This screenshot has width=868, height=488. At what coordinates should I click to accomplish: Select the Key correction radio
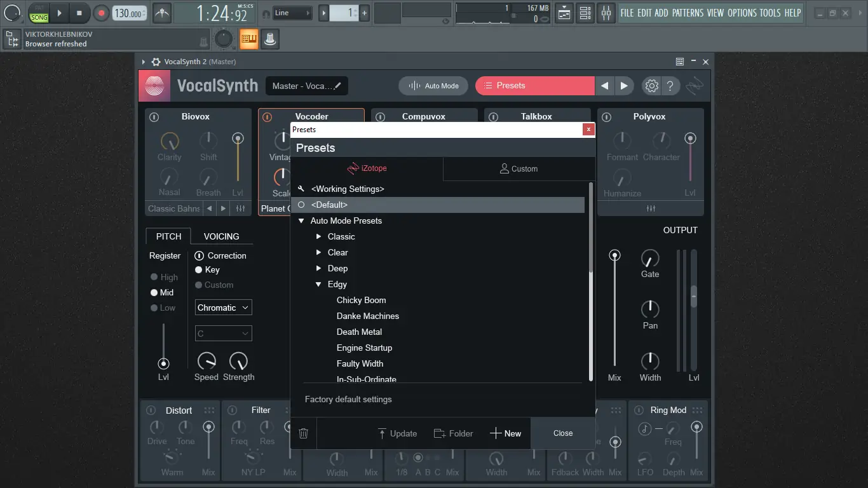click(x=199, y=270)
